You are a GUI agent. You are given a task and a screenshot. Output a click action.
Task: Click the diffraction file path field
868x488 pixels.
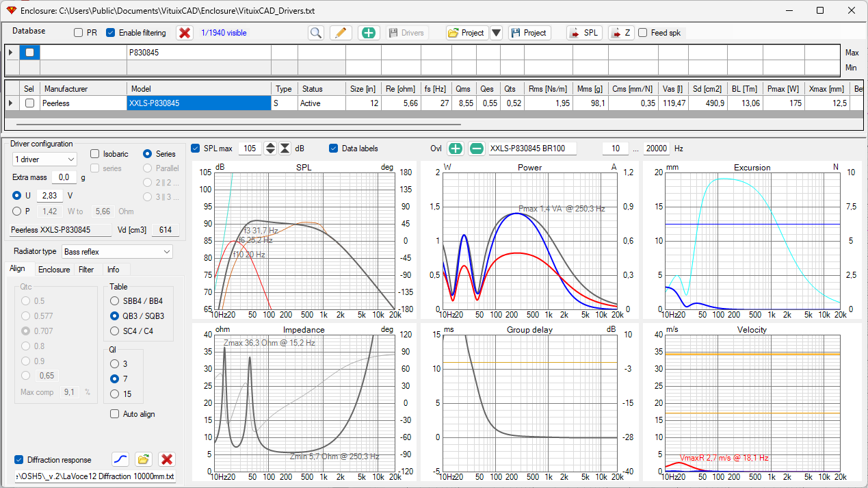tap(95, 476)
